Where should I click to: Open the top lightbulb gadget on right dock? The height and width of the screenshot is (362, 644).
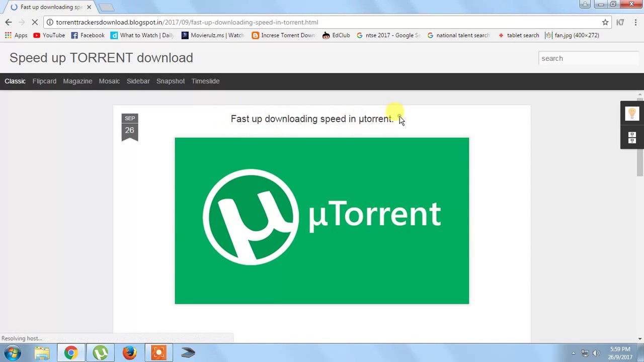click(x=632, y=114)
